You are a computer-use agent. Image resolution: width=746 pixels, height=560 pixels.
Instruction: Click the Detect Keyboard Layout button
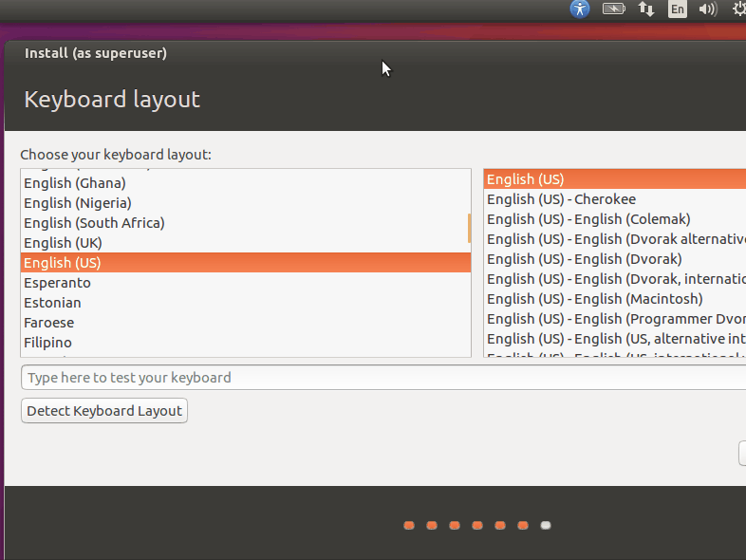point(104,411)
